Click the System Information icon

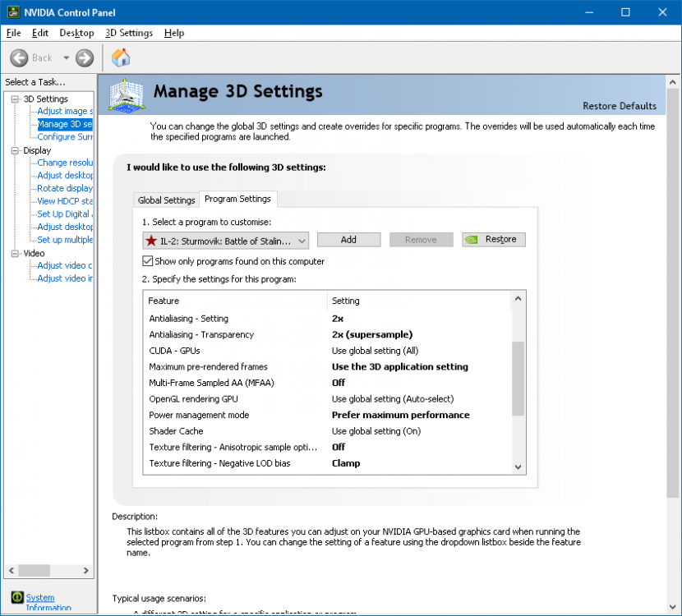[x=16, y=597]
